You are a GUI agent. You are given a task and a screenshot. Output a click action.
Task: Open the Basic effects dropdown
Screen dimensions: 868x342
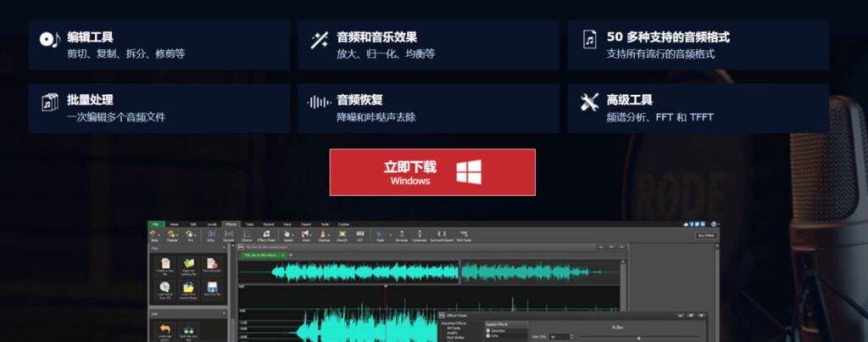tap(159, 235)
